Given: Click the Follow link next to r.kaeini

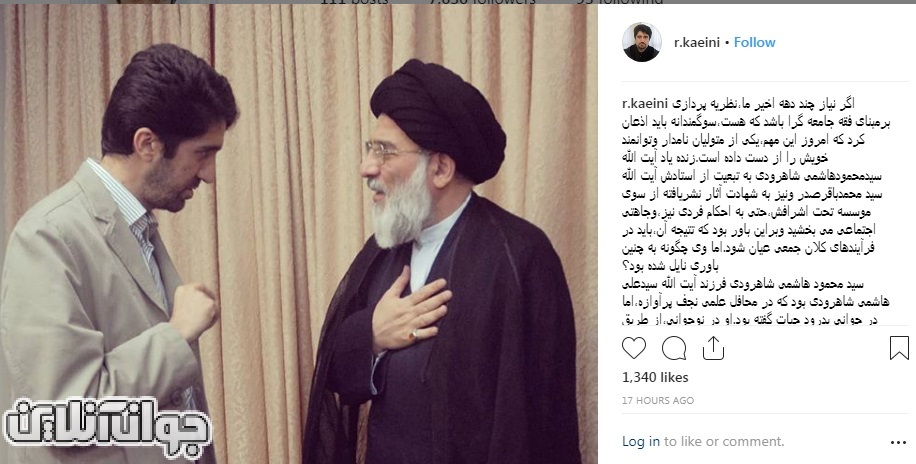Looking at the screenshot, I should click(754, 43).
